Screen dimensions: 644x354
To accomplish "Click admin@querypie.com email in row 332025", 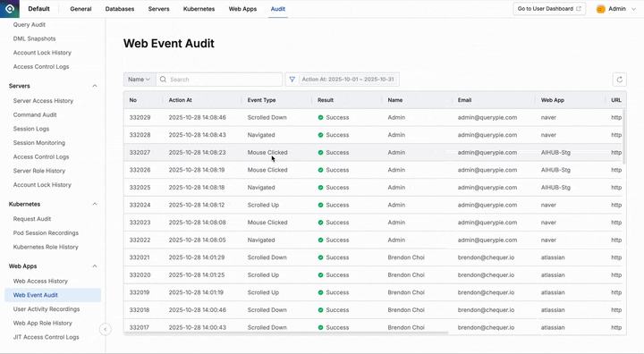I will pos(487,187).
